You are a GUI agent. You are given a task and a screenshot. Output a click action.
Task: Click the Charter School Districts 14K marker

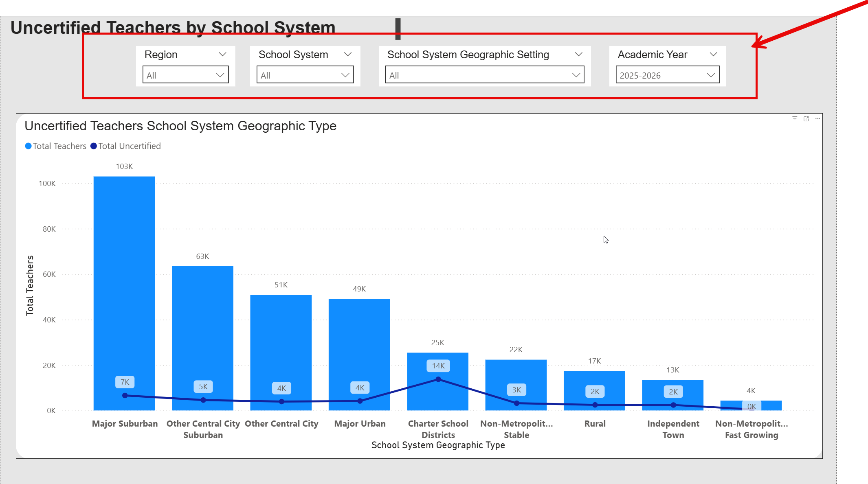click(438, 379)
